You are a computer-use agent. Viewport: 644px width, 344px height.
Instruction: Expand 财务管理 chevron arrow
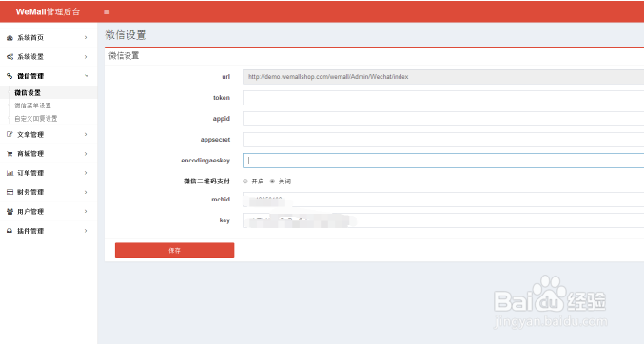(x=86, y=192)
